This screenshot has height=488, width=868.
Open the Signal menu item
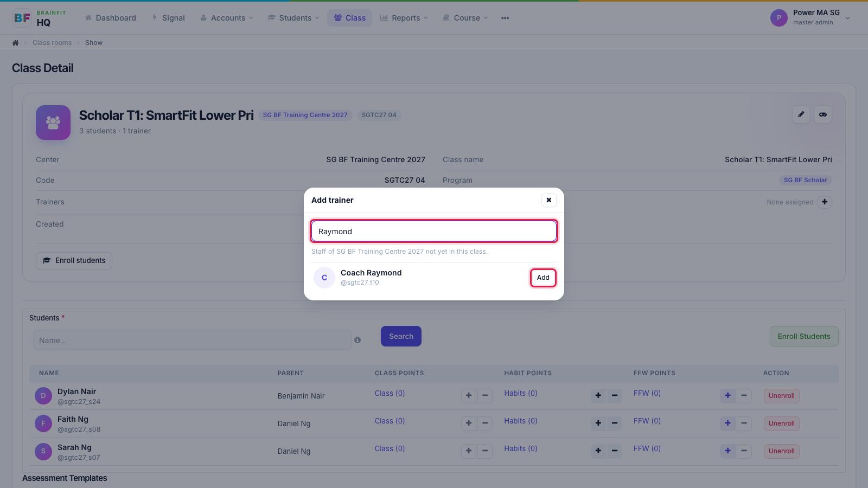click(x=169, y=18)
